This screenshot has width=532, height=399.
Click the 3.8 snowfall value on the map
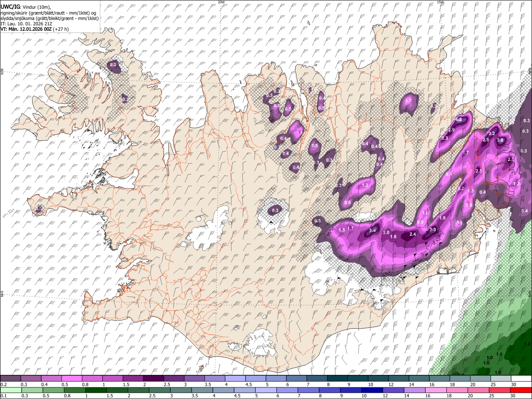(x=500, y=140)
